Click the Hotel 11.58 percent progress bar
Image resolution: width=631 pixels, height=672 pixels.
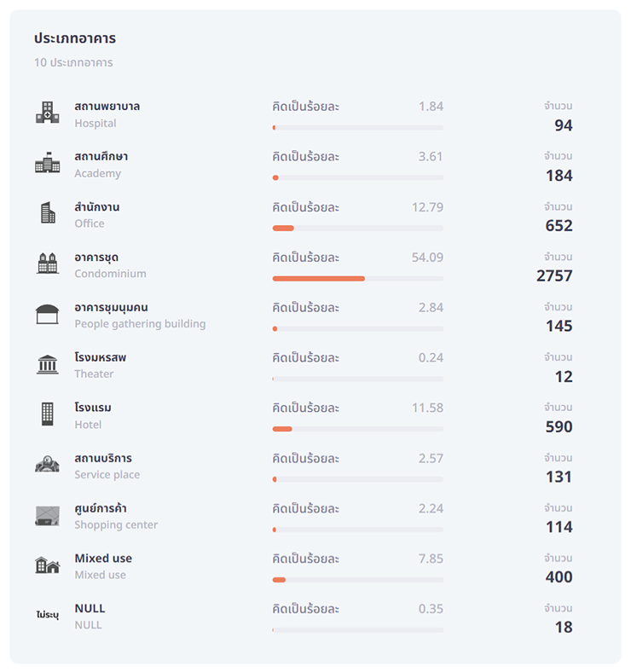click(x=358, y=429)
